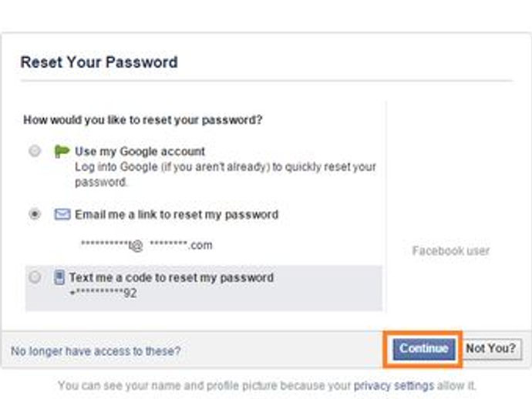Open the privacy settings link
Image resolution: width=532 pixels, height=399 pixels.
(x=393, y=386)
